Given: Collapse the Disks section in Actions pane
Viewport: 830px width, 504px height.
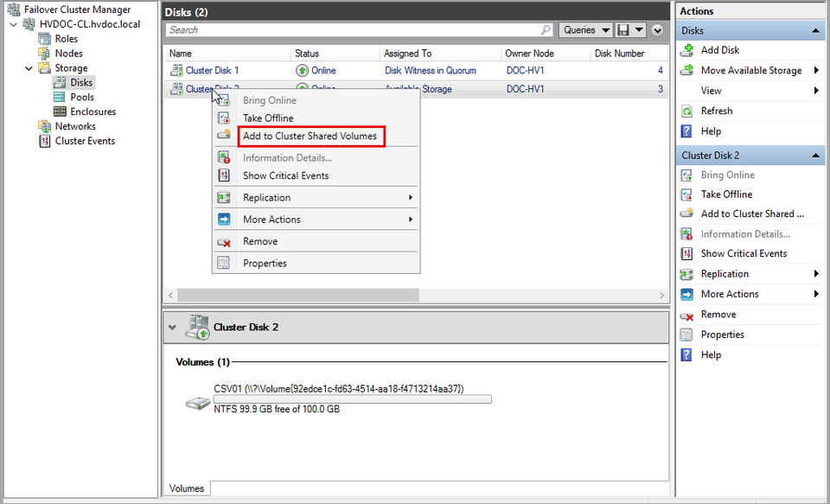Looking at the screenshot, I should point(815,31).
